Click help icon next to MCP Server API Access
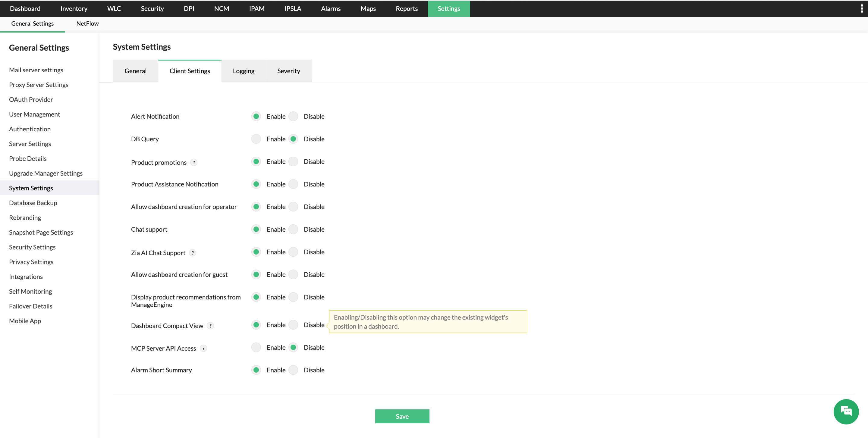This screenshot has width=868, height=438. point(203,348)
